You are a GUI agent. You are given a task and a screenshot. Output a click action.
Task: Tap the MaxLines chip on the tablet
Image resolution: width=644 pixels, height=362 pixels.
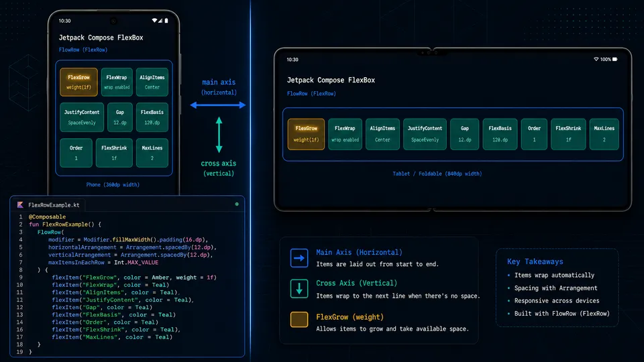click(604, 134)
